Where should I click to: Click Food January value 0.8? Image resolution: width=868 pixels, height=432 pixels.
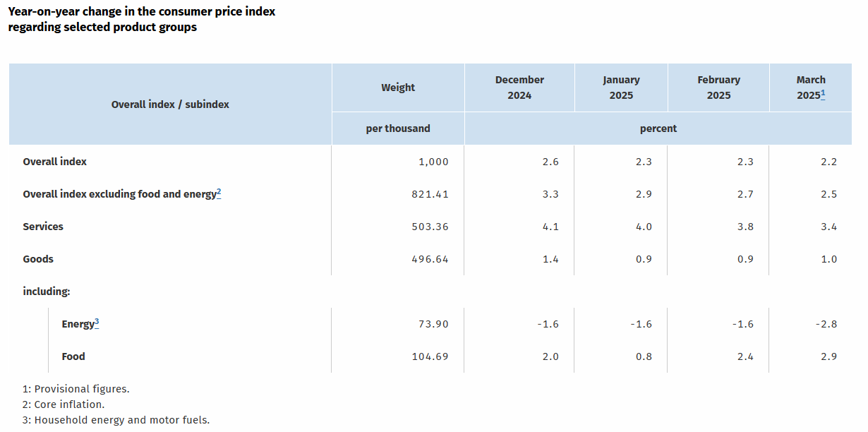644,356
